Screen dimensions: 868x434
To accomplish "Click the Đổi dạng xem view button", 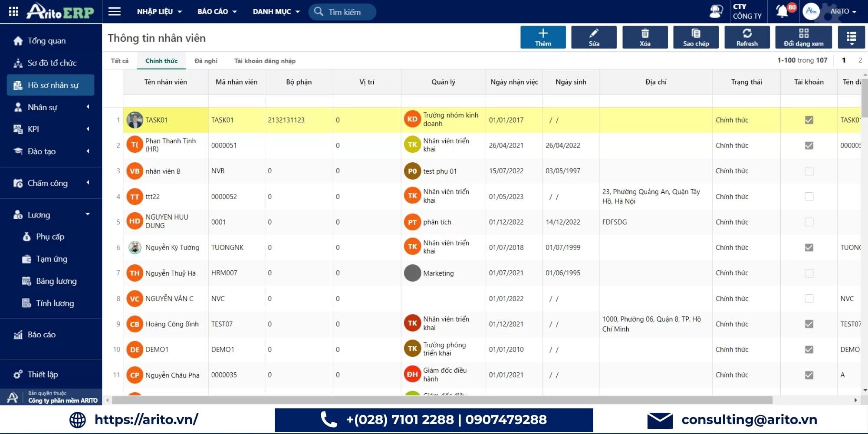I will tap(803, 37).
